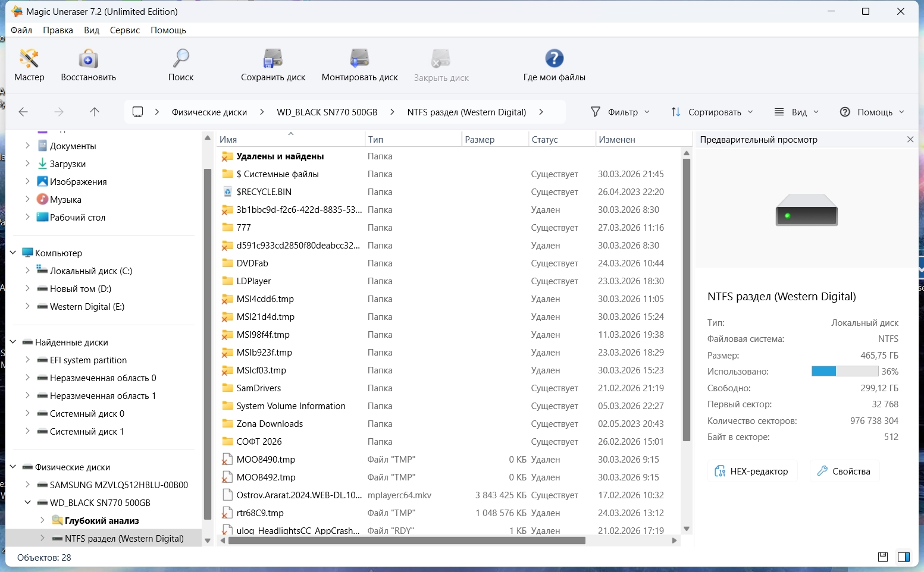
Task: Go up one level with up arrow
Action: (95, 112)
